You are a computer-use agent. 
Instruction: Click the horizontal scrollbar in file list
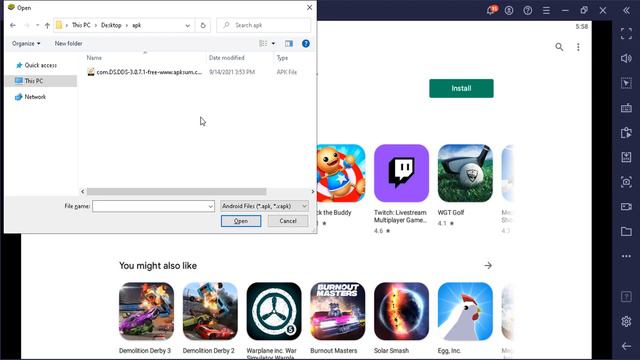tap(177, 191)
